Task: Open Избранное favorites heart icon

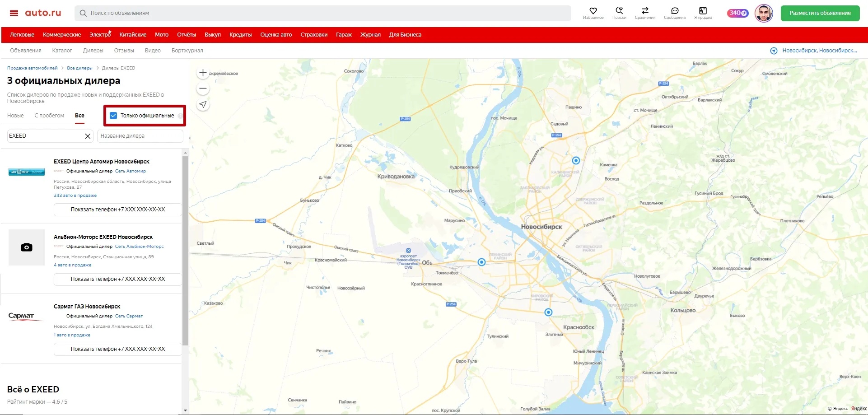Action: (x=593, y=11)
